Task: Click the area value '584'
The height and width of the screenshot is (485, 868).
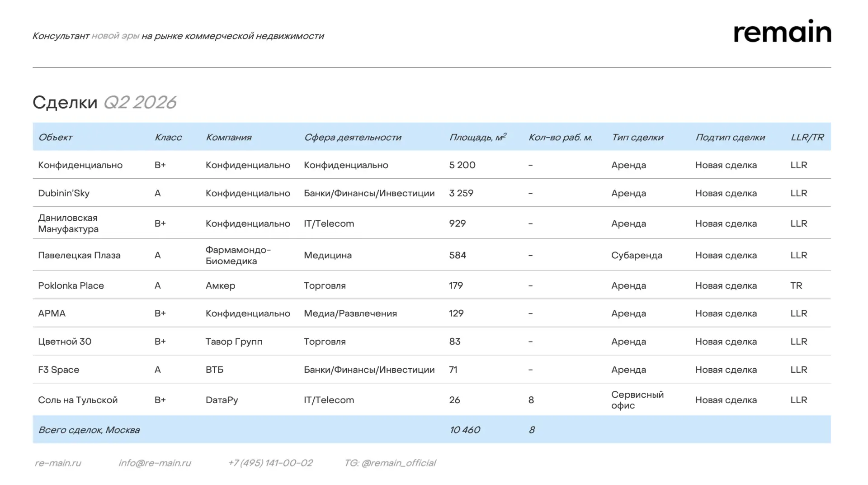Action: click(458, 255)
